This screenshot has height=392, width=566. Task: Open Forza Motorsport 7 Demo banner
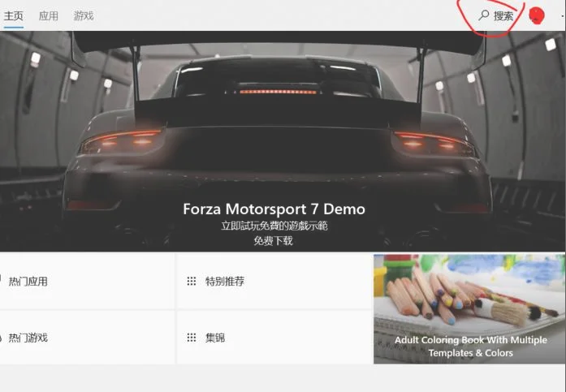[x=283, y=141]
